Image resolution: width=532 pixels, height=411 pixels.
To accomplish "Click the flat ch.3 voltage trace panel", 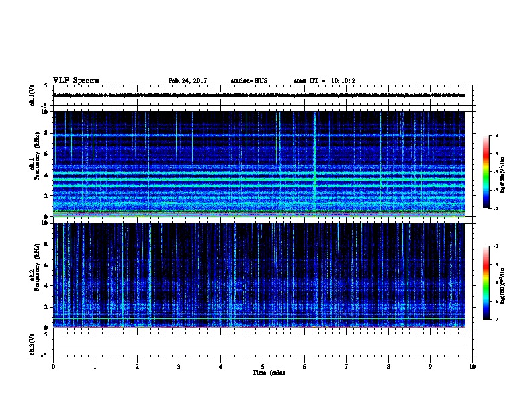I will [263, 345].
